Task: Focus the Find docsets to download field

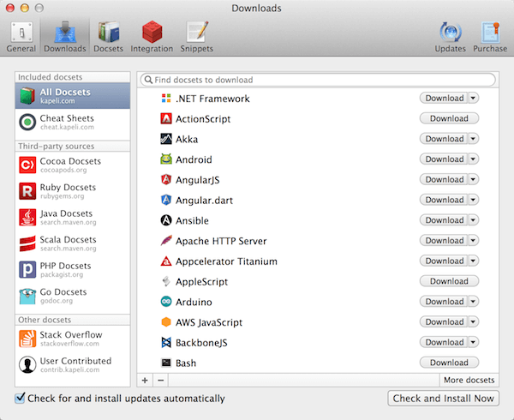Action: [318, 80]
